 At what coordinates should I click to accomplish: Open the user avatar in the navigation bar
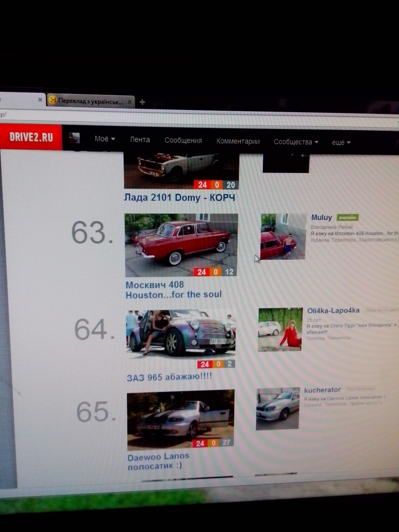pyautogui.click(x=74, y=138)
